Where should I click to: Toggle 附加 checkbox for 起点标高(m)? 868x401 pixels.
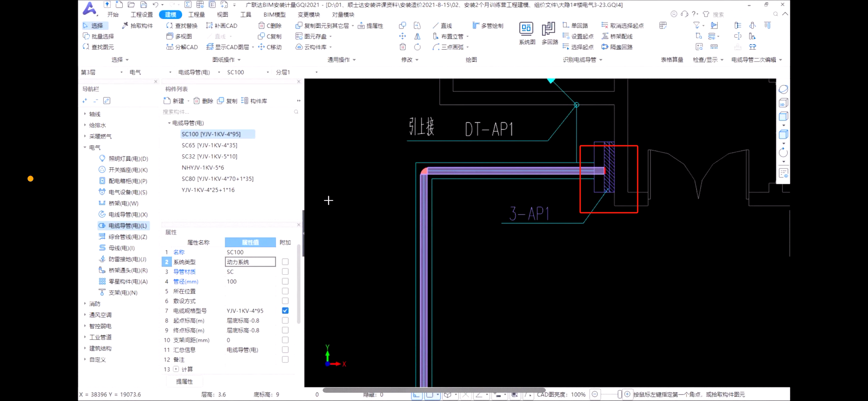click(285, 320)
